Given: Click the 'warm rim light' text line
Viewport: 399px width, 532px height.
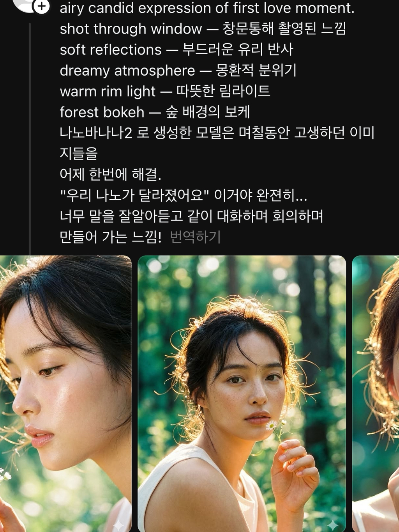Looking at the screenshot, I should [x=165, y=91].
